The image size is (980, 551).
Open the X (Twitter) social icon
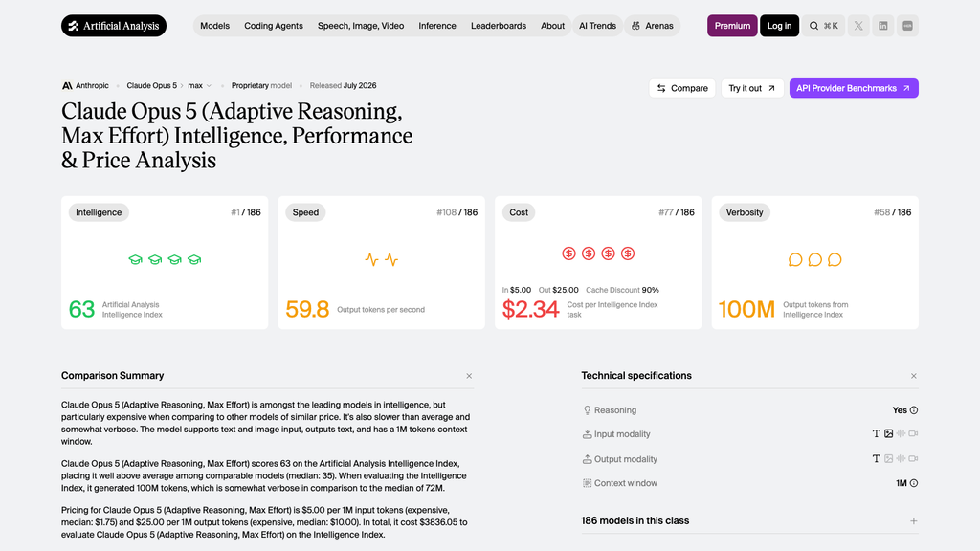(x=858, y=26)
